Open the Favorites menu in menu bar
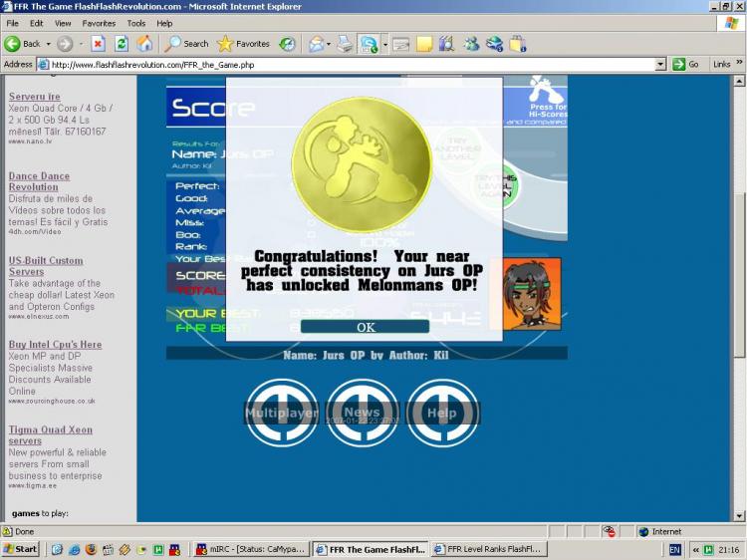The height and width of the screenshot is (560, 747). tap(99, 23)
